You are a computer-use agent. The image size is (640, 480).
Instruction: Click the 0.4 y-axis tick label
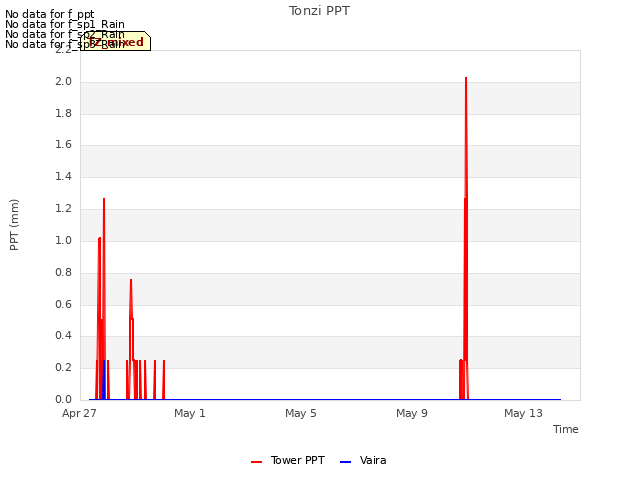click(x=63, y=336)
